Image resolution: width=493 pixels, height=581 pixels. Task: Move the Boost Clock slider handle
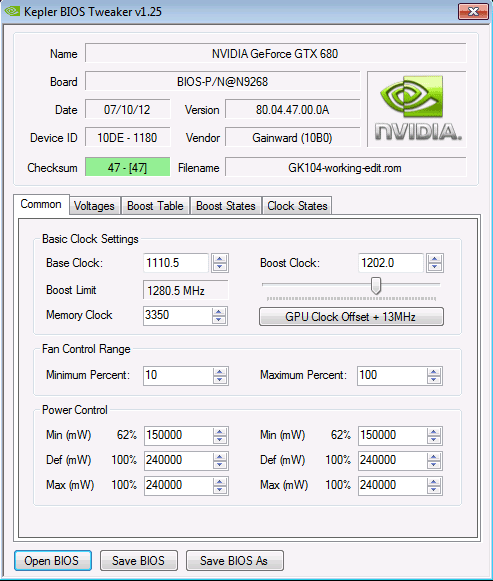pyautogui.click(x=376, y=286)
